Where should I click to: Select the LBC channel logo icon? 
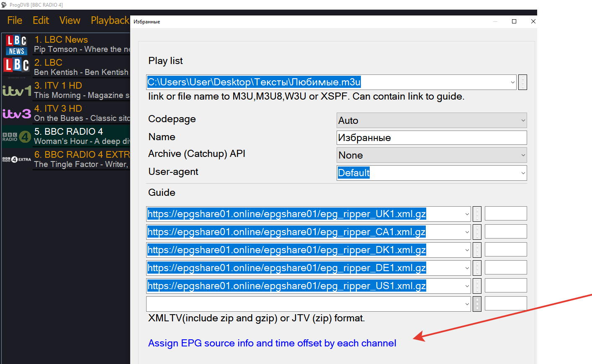click(x=17, y=67)
